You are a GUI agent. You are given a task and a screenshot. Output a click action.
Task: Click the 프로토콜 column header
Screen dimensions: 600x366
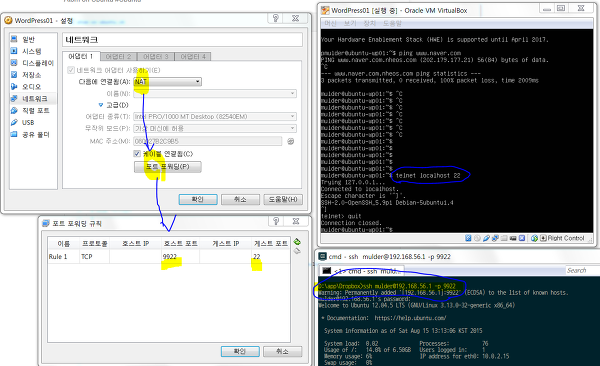tap(95, 243)
